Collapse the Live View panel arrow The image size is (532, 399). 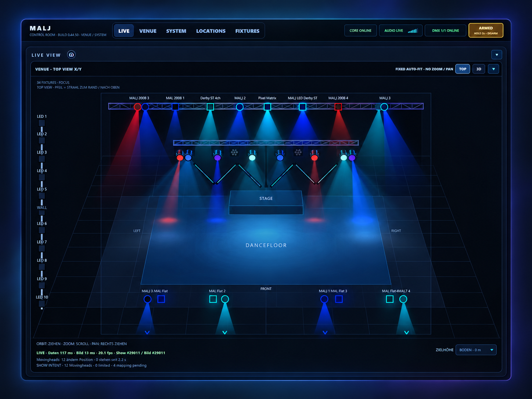tap(497, 55)
